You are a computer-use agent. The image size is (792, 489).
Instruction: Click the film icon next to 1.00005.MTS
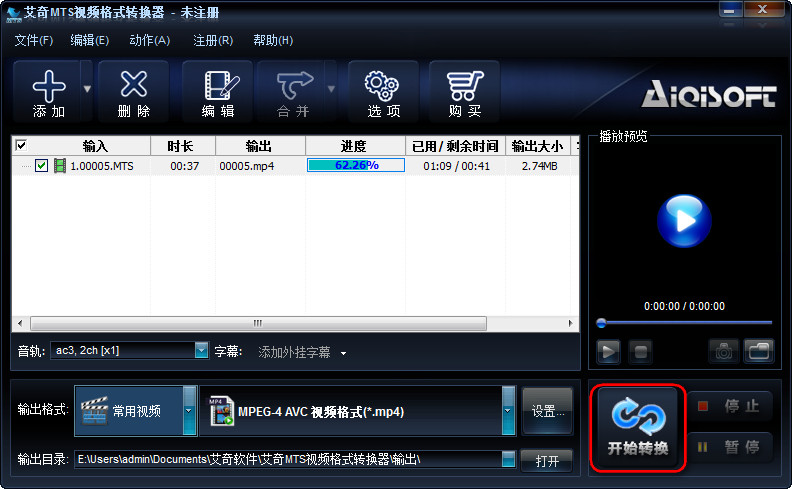pos(60,165)
